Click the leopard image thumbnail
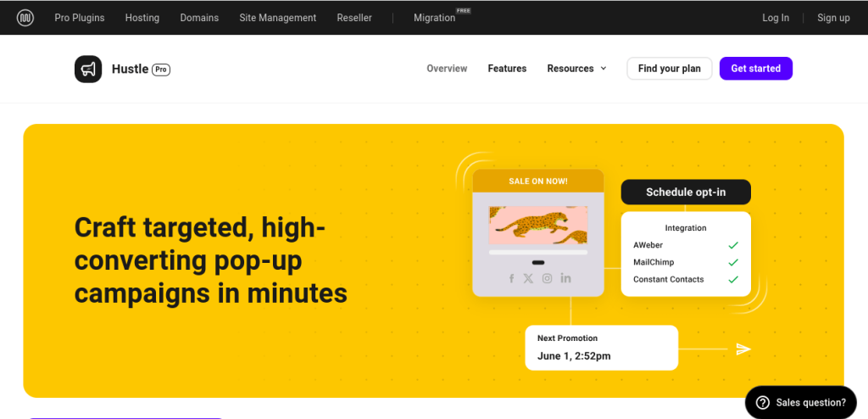This screenshot has height=419, width=868. pos(538,225)
